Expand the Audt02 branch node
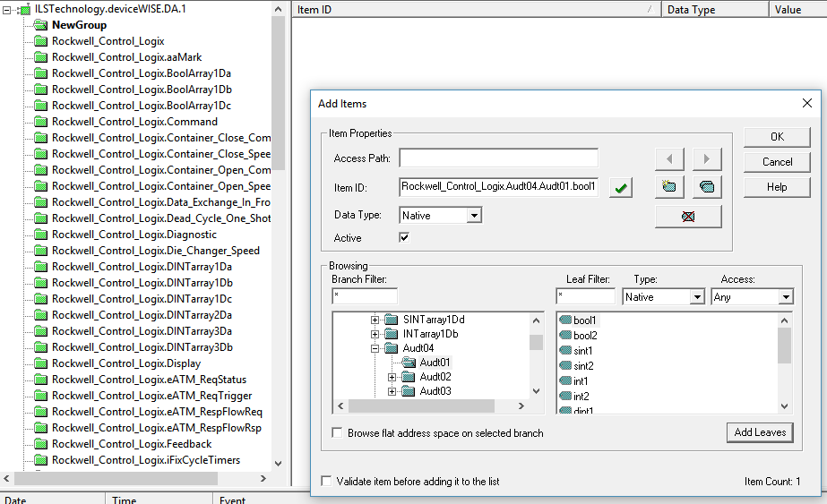Image resolution: width=827 pixels, height=504 pixels. pos(392,377)
